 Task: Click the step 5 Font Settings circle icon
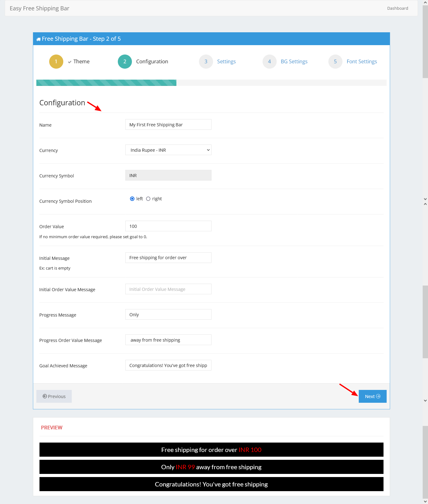point(335,61)
